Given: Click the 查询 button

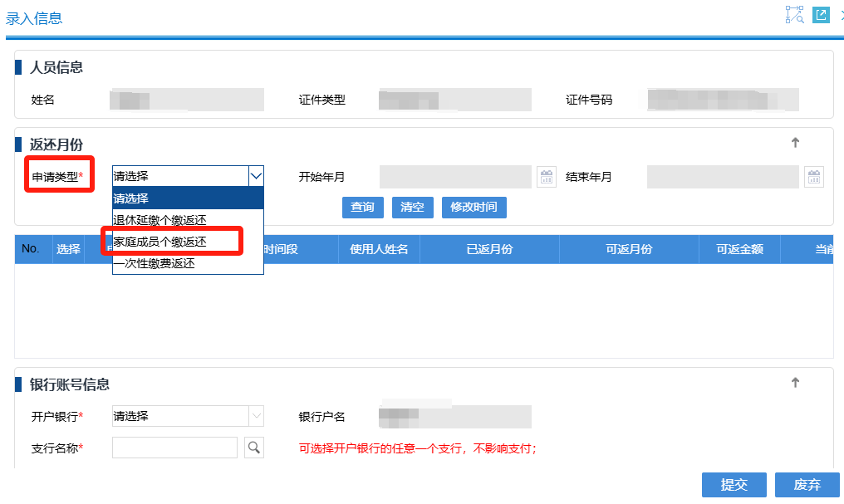Looking at the screenshot, I should (362, 207).
